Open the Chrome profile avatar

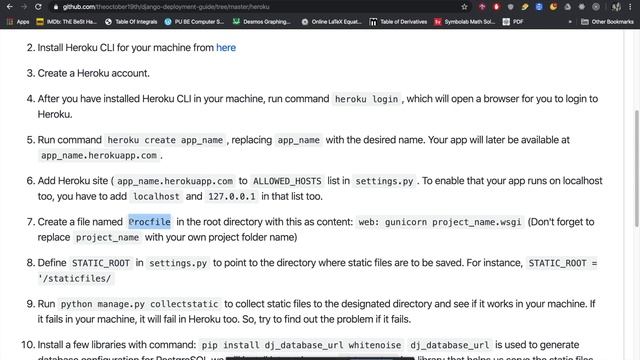click(x=616, y=7)
